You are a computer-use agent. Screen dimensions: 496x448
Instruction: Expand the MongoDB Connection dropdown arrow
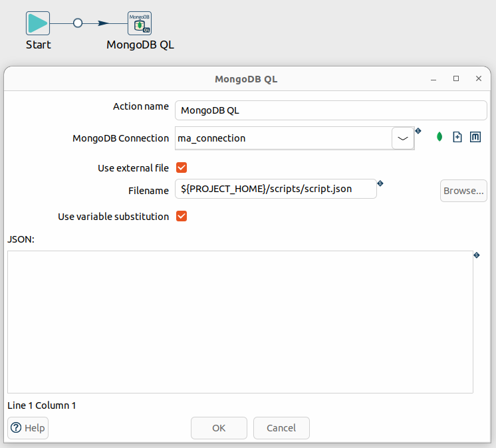pos(403,138)
